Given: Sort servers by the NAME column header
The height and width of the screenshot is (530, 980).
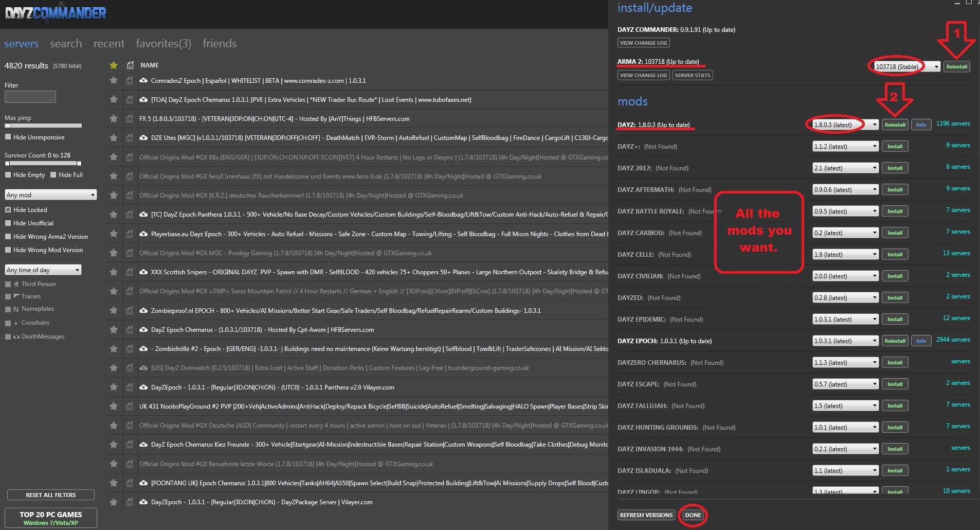Looking at the screenshot, I should [150, 65].
